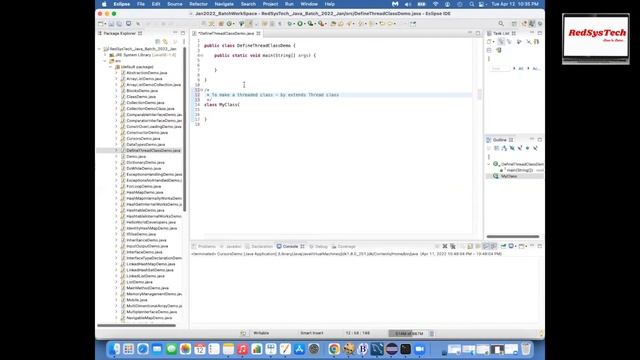Expand JRE System Library node
640x360 pixels.
(x=105, y=55)
